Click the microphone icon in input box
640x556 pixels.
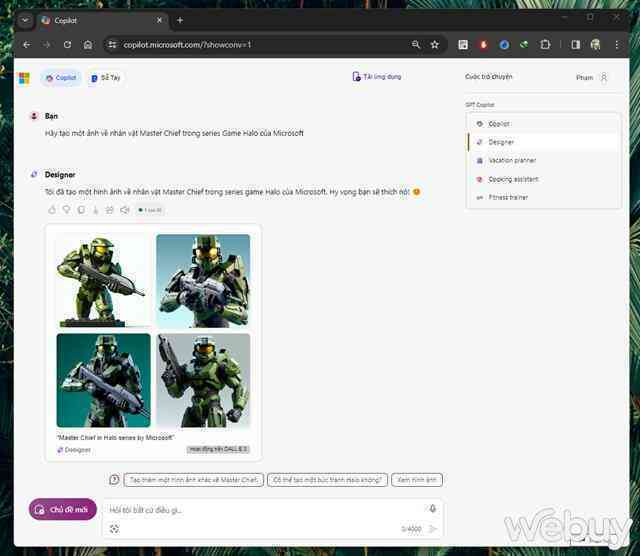click(x=433, y=508)
